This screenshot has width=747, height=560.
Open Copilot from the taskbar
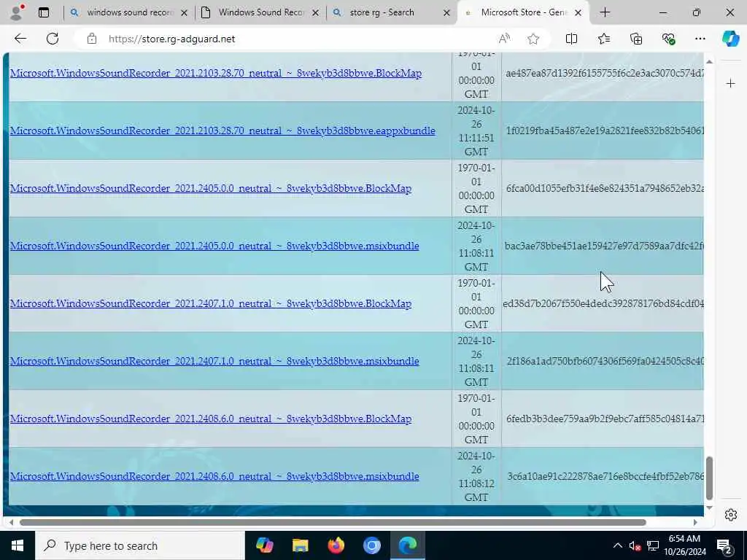click(264, 545)
